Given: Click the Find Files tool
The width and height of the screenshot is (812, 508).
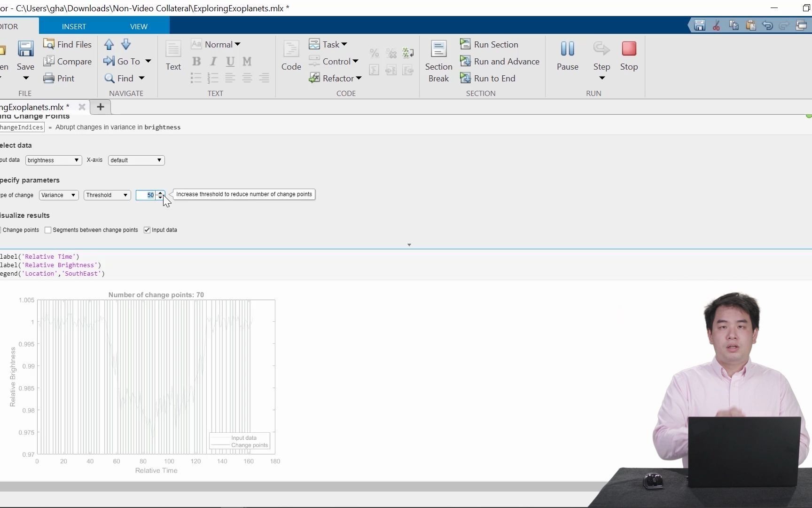Looking at the screenshot, I should [68, 44].
